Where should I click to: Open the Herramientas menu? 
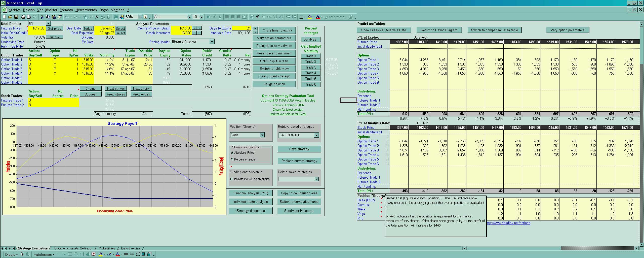pyautogui.click(x=86, y=10)
